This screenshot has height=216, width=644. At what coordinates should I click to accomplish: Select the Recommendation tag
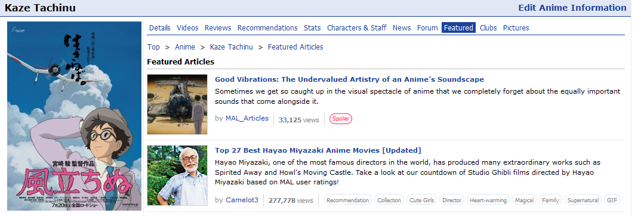[347, 200]
